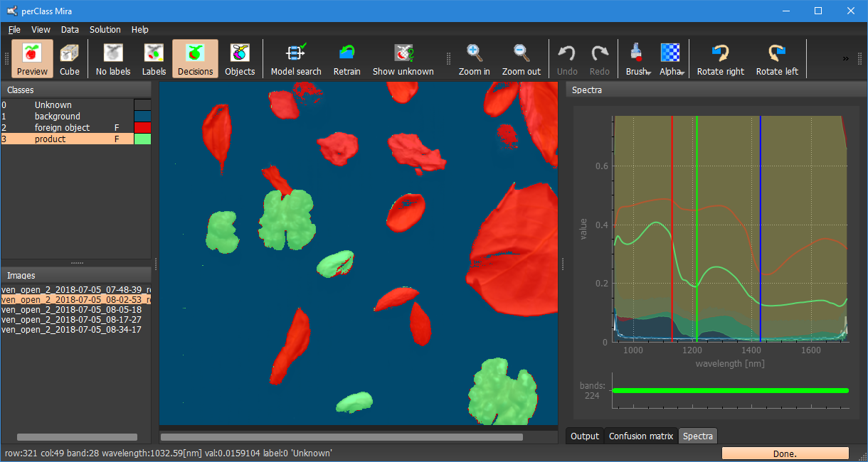Select image ven_open_2_2018-07-05_08-17-27
This screenshot has height=462, width=868.
[71, 320]
